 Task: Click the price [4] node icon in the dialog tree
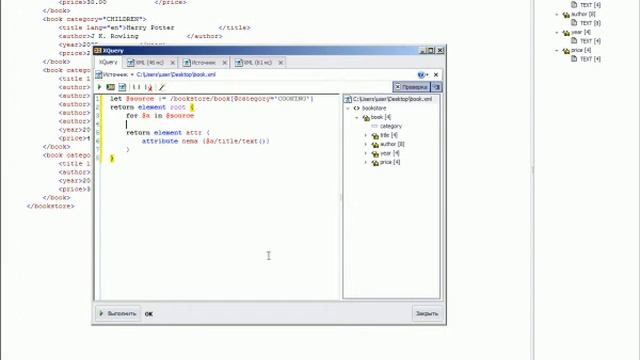375,162
